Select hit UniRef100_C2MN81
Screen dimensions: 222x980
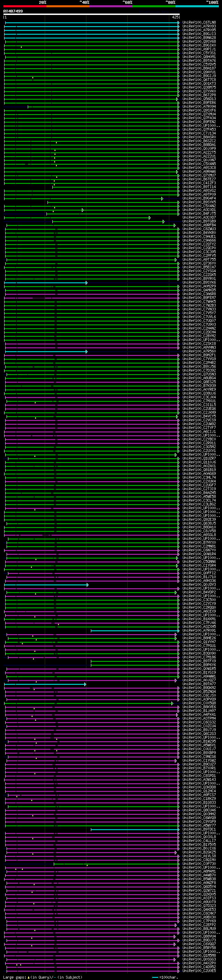tap(199, 546)
